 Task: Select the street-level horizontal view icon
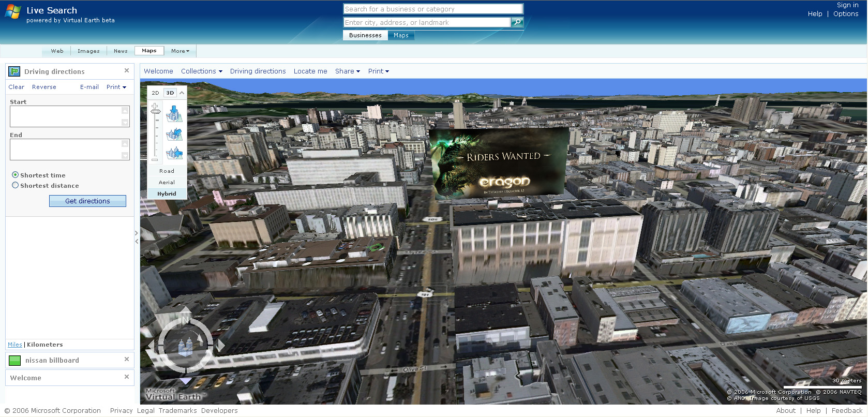click(x=174, y=153)
